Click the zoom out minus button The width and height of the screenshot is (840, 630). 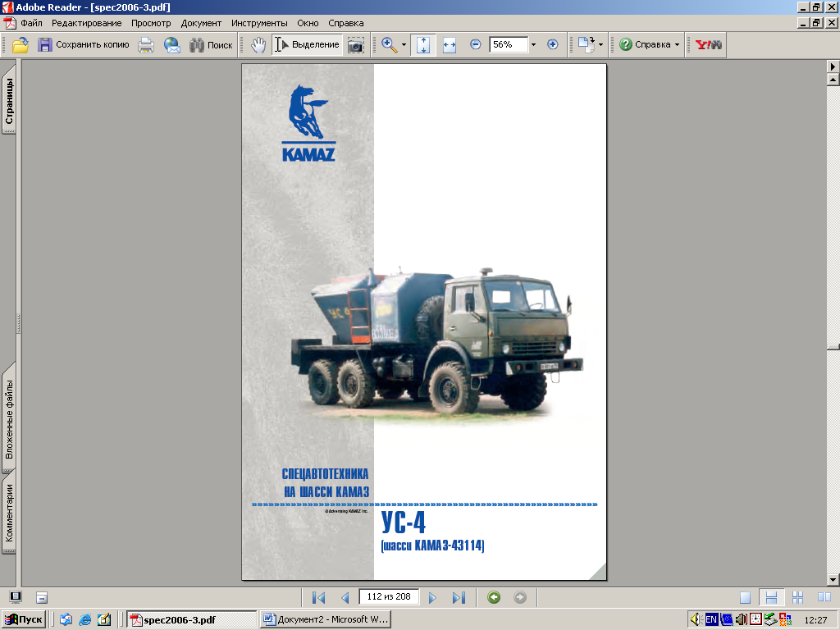point(475,44)
